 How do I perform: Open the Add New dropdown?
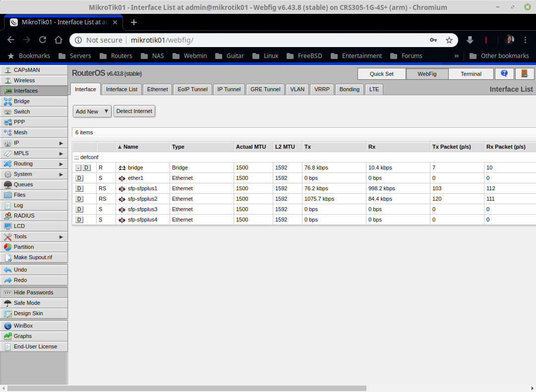(x=92, y=112)
